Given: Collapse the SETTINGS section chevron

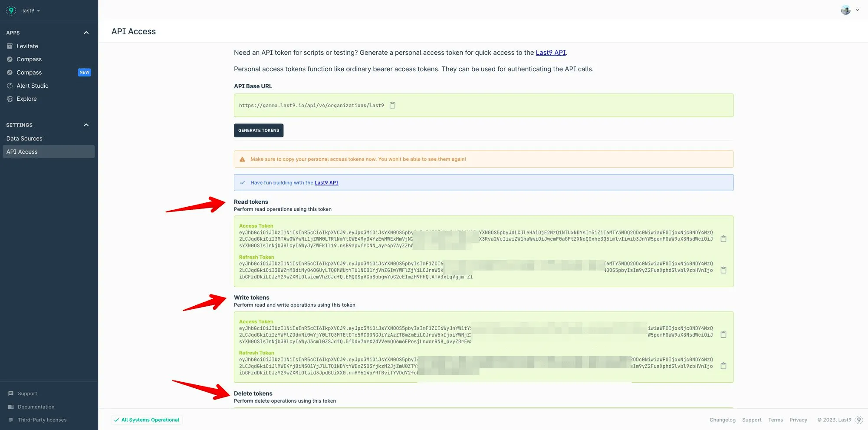Looking at the screenshot, I should pyautogui.click(x=86, y=125).
